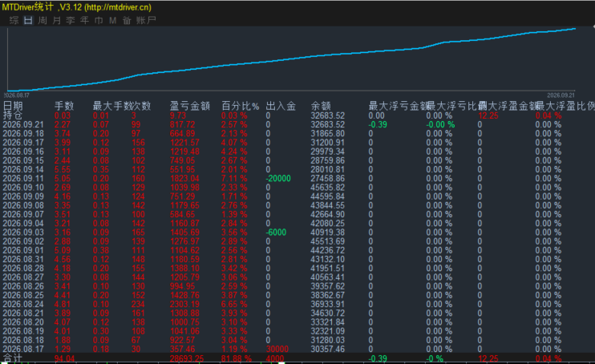Select the 2026.09.11 date row

23,179
